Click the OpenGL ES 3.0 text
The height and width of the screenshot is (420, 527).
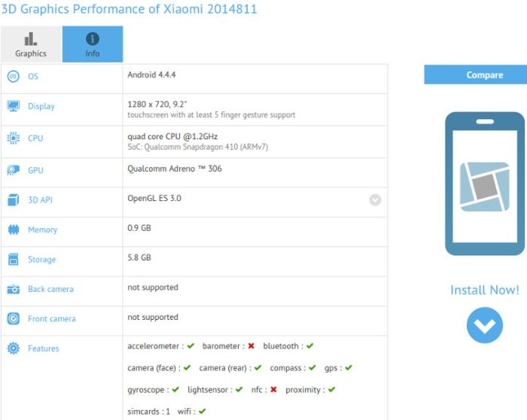pyautogui.click(x=154, y=198)
